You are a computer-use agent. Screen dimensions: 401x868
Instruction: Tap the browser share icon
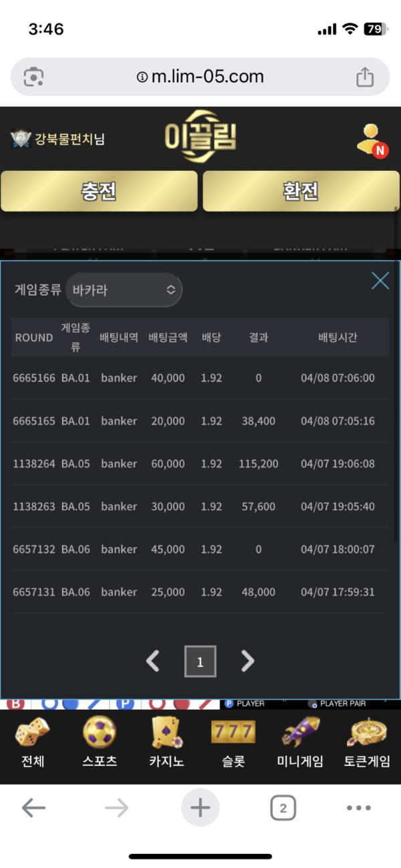tap(365, 77)
